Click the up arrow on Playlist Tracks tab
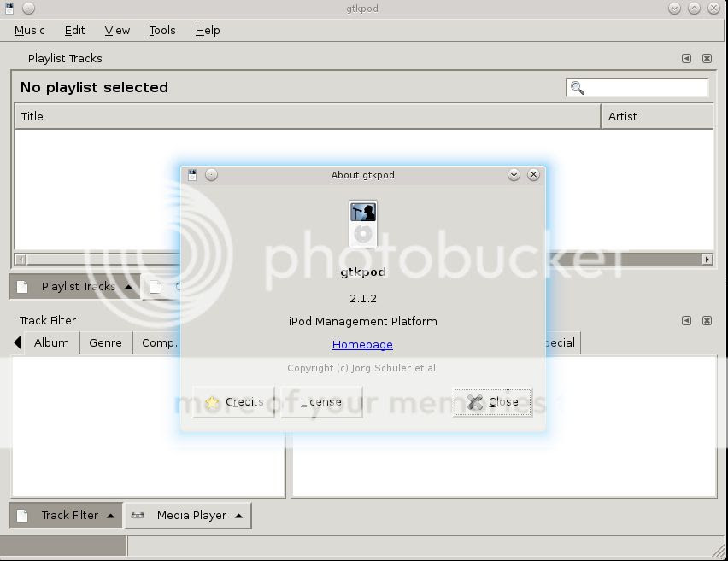728x561 pixels. click(129, 287)
